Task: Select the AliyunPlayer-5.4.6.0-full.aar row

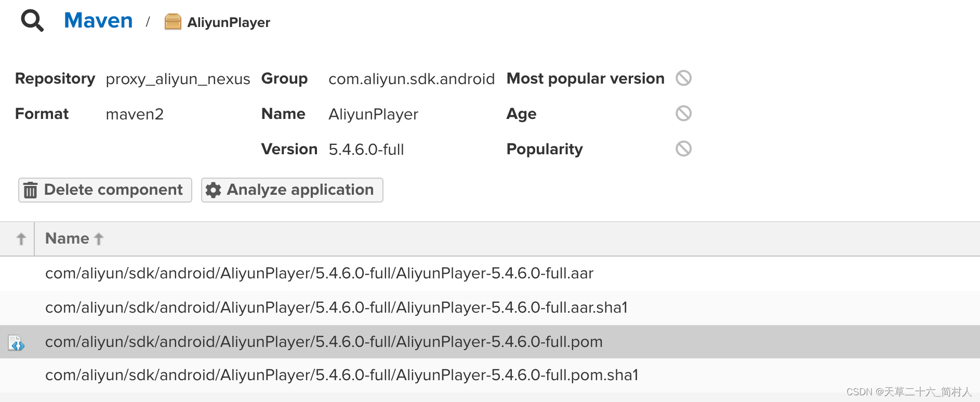Action: pyautogui.click(x=490, y=273)
